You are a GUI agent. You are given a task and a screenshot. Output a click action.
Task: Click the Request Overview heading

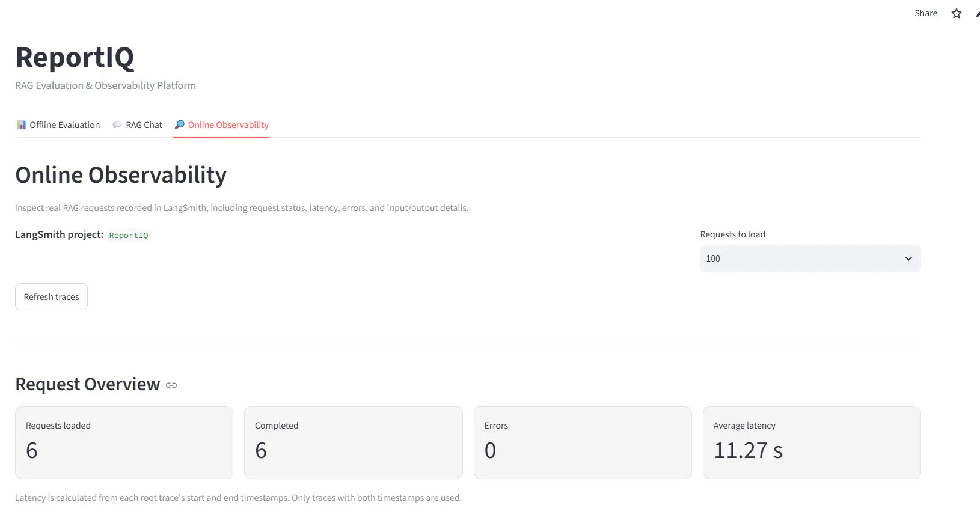(88, 384)
